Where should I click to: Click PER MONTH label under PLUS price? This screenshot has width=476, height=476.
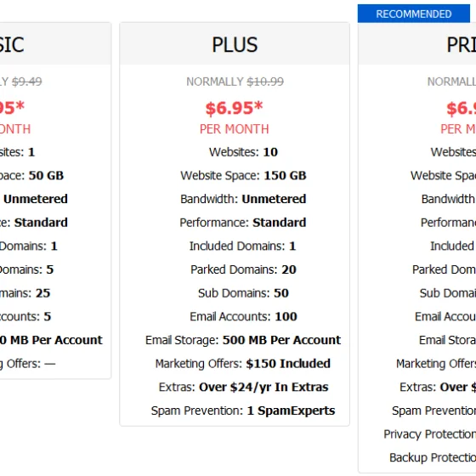(234, 129)
